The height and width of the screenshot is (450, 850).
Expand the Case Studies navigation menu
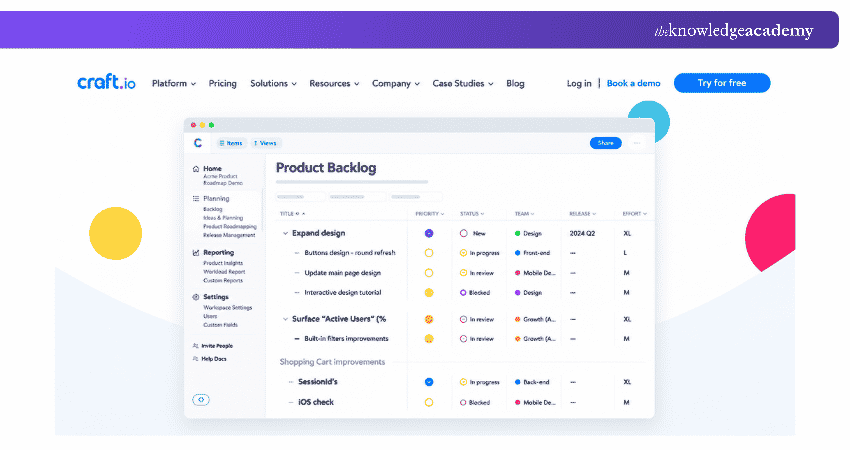point(463,83)
